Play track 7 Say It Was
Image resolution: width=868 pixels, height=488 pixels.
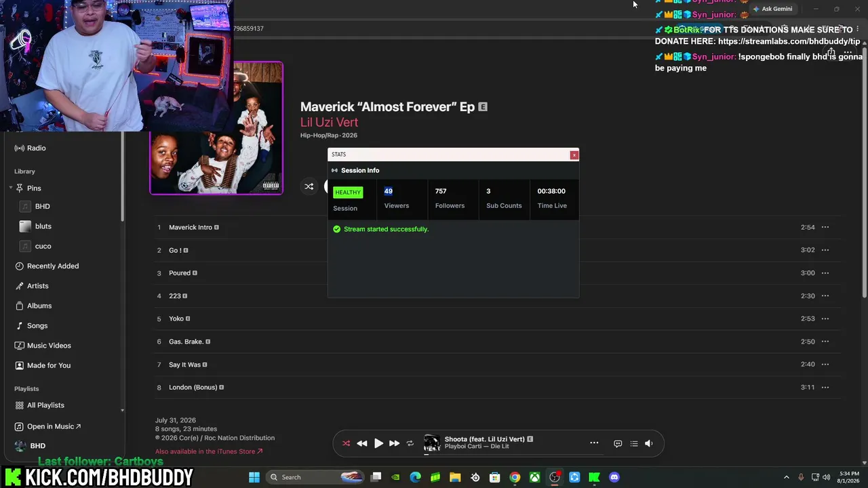click(498, 365)
